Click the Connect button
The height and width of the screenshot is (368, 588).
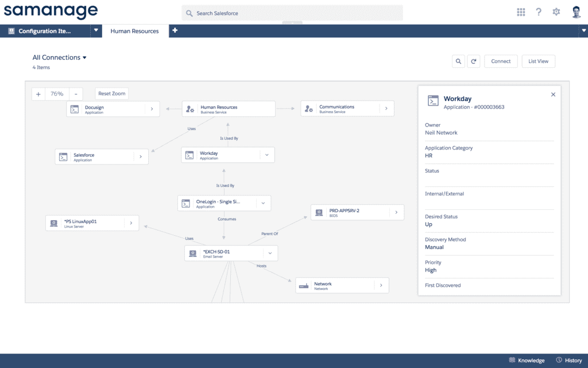point(501,61)
